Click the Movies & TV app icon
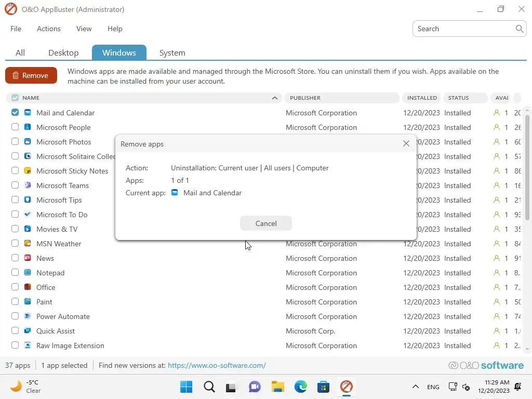The image size is (532, 399). coord(28,229)
